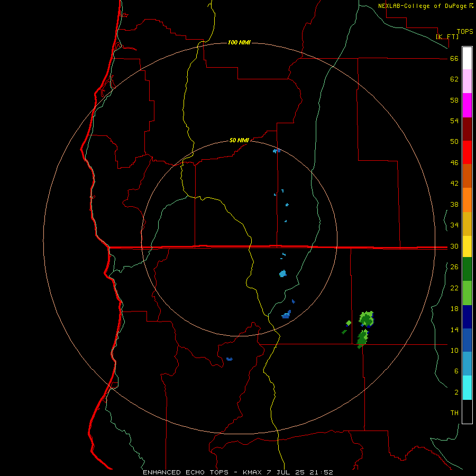Pick the bright orange legend swatch

467,200
